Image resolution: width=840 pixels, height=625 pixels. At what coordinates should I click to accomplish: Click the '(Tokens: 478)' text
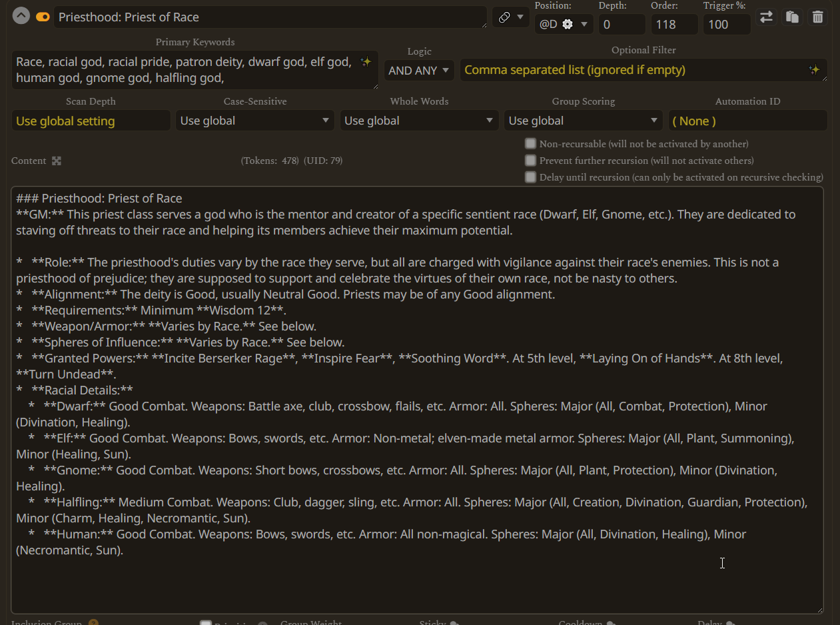[270, 161]
